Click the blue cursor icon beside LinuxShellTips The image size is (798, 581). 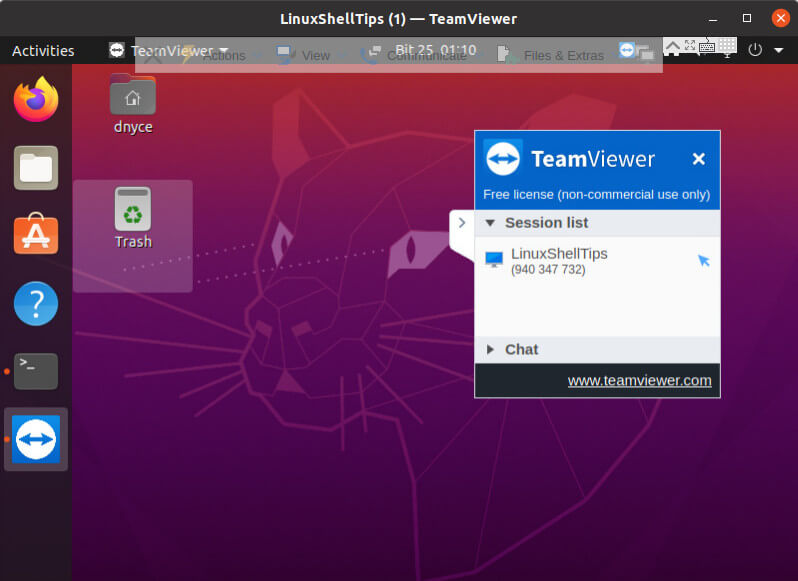pos(704,261)
